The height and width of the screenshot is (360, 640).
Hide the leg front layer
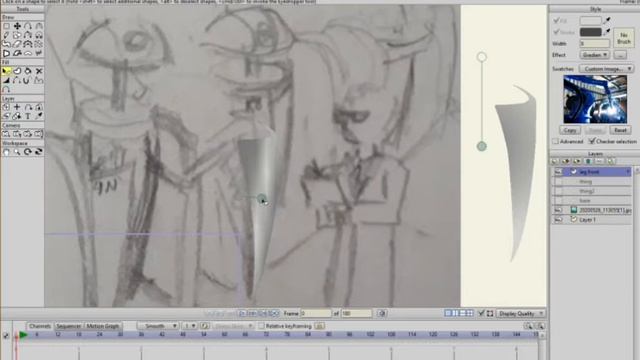[x=558, y=172]
